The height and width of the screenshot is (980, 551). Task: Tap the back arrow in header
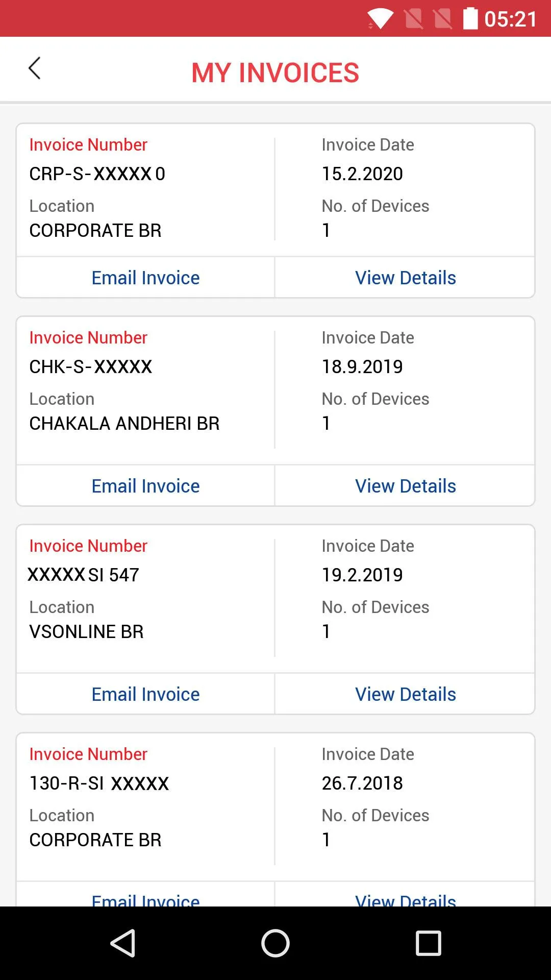[x=35, y=68]
